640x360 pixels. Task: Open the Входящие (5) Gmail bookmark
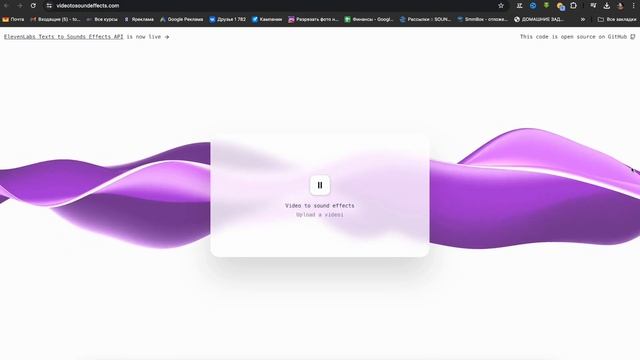pyautogui.click(x=55, y=19)
